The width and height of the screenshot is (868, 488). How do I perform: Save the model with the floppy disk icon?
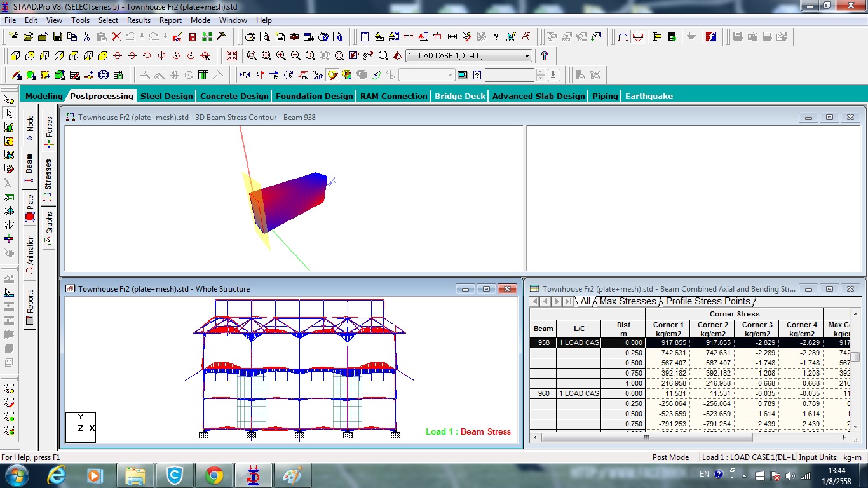tap(57, 36)
